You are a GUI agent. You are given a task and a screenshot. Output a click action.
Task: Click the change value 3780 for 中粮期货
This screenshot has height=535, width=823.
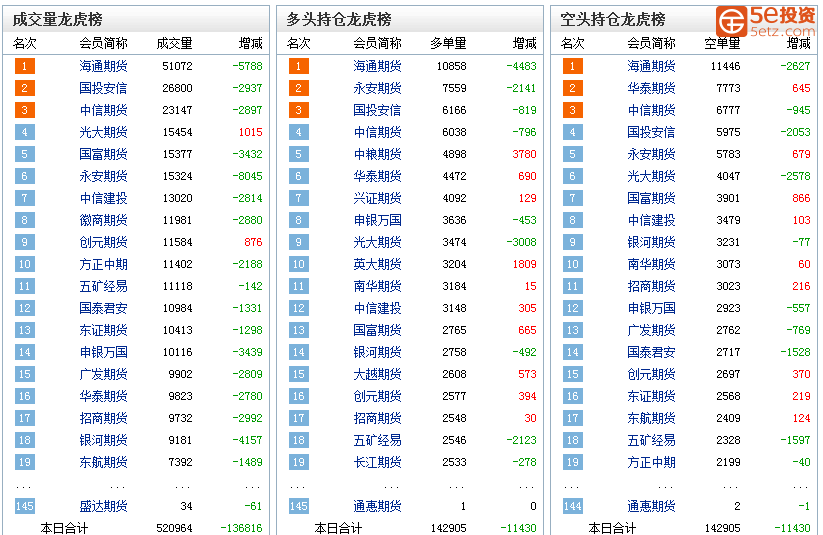pyautogui.click(x=524, y=154)
